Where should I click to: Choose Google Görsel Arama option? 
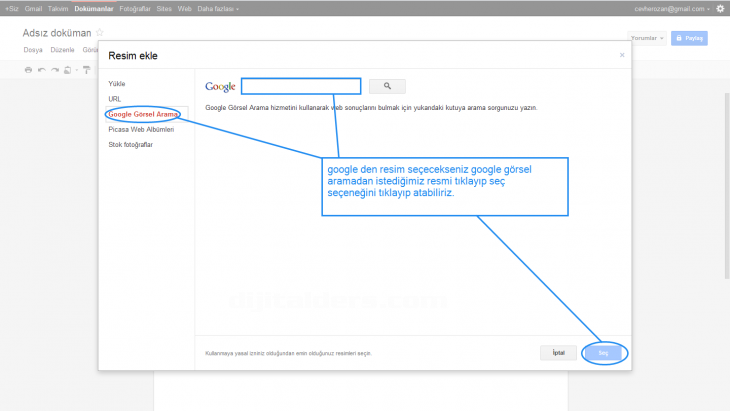tap(143, 114)
